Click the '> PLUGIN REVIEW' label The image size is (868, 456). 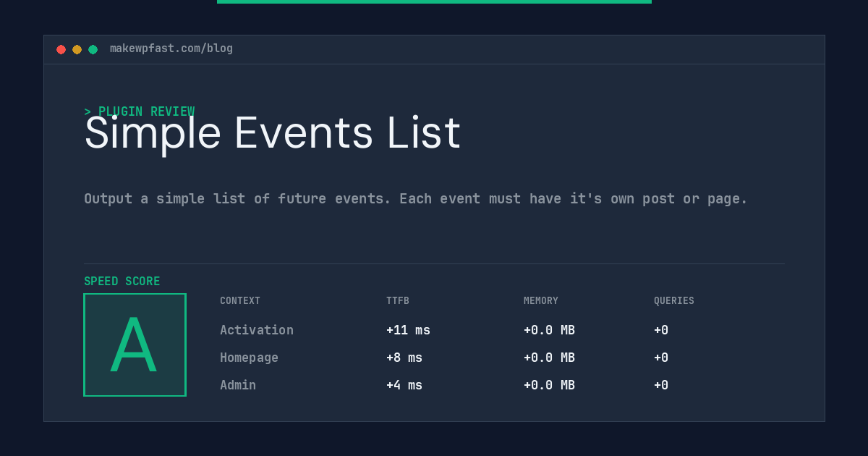[139, 111]
